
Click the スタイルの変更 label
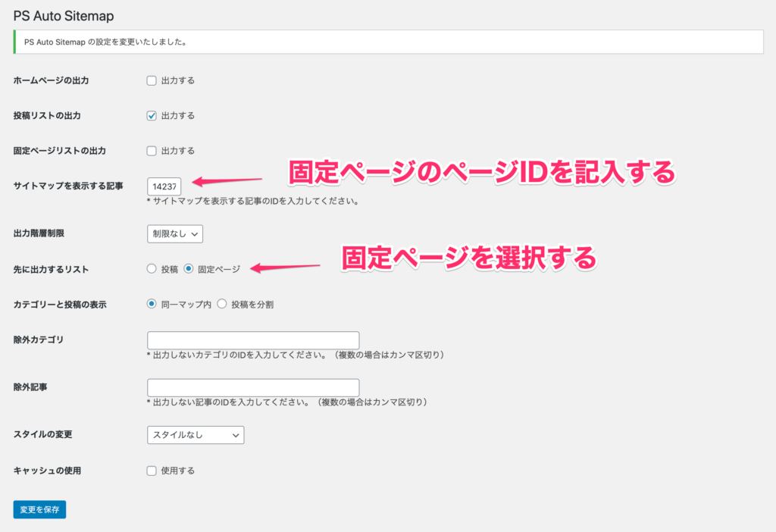[43, 434]
